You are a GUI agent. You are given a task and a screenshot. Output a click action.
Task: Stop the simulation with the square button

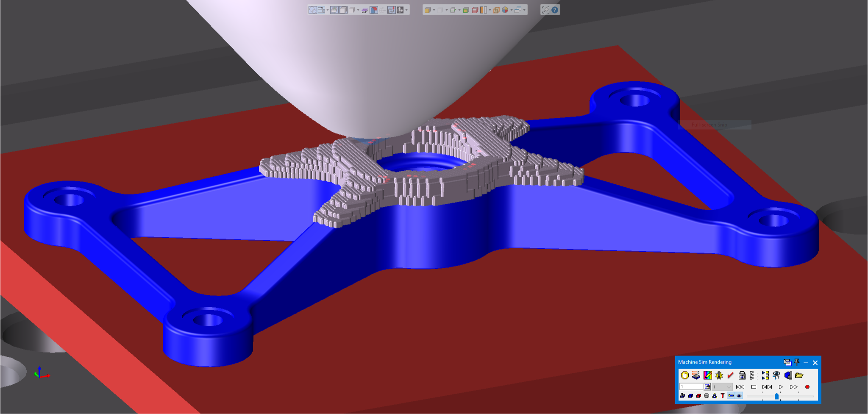click(754, 387)
